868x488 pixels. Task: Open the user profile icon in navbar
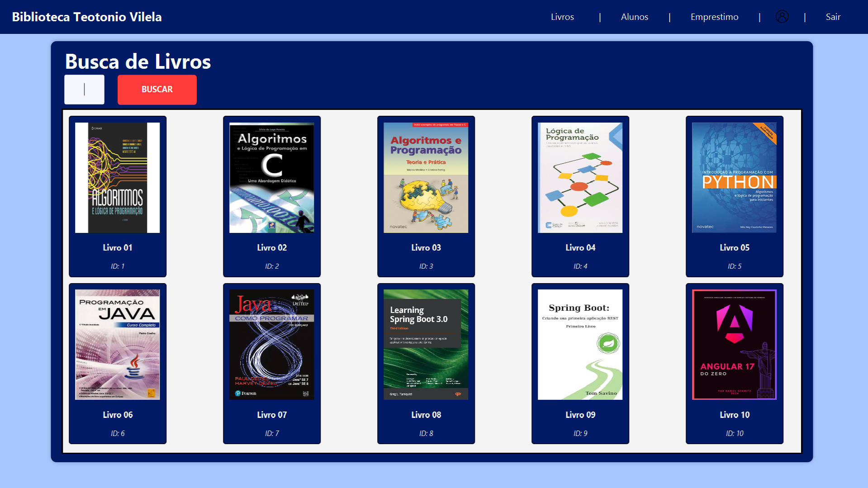(782, 17)
